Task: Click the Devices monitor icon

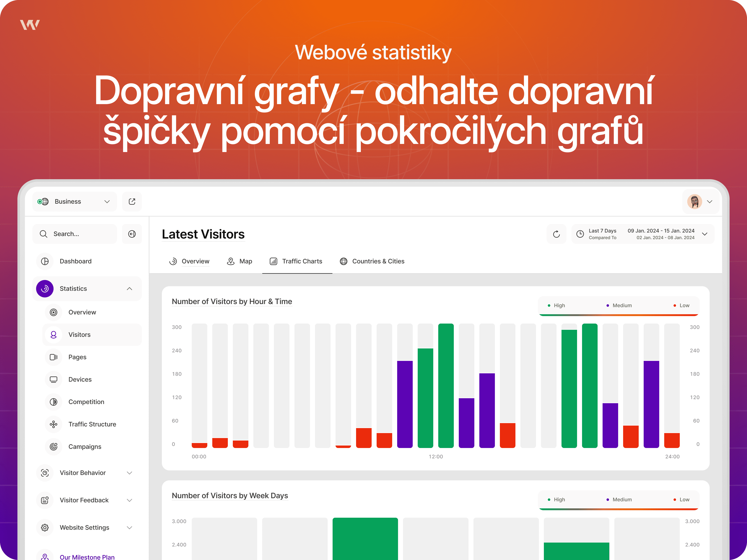Action: pos(53,379)
